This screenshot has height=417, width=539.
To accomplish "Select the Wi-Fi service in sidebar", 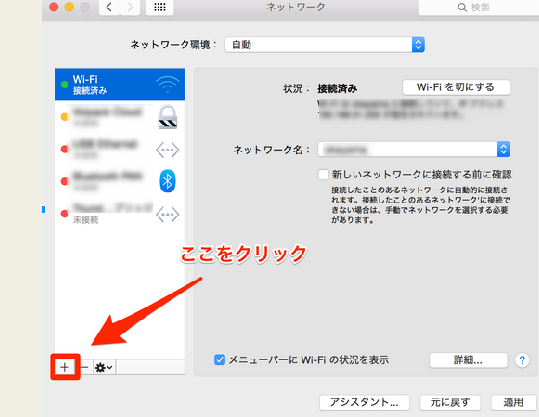I will (x=120, y=85).
